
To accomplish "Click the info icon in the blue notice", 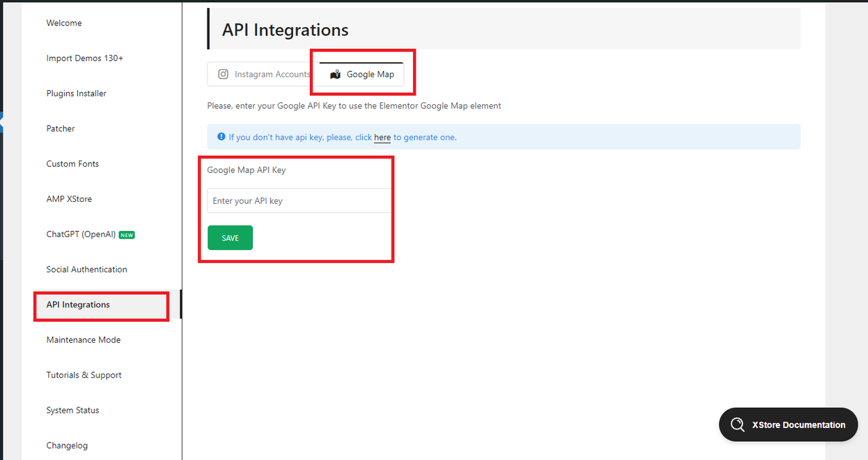I will click(x=221, y=137).
